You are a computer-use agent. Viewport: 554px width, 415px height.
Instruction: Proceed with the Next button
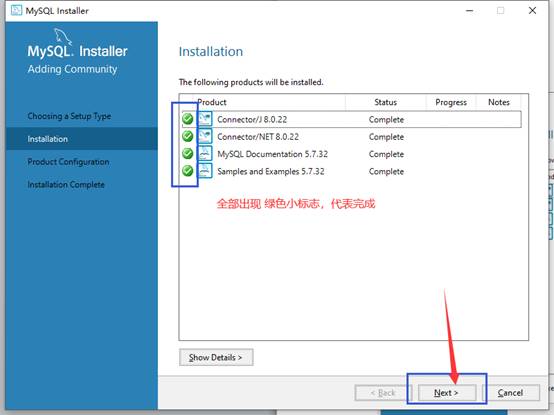tap(447, 393)
